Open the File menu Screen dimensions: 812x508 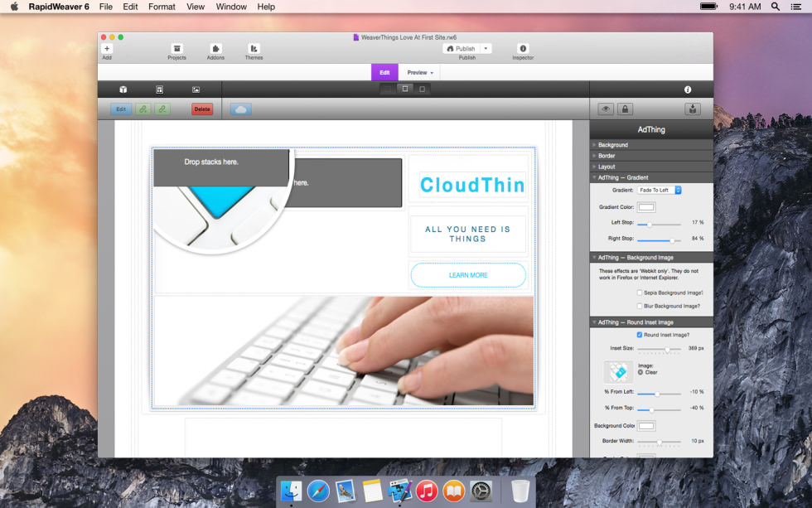[x=106, y=7]
